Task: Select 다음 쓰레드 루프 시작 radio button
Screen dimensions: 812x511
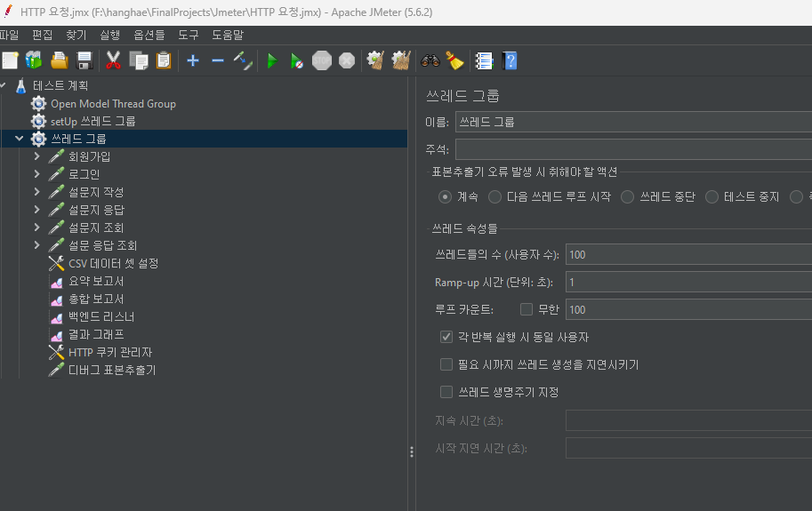Action: 494,196
